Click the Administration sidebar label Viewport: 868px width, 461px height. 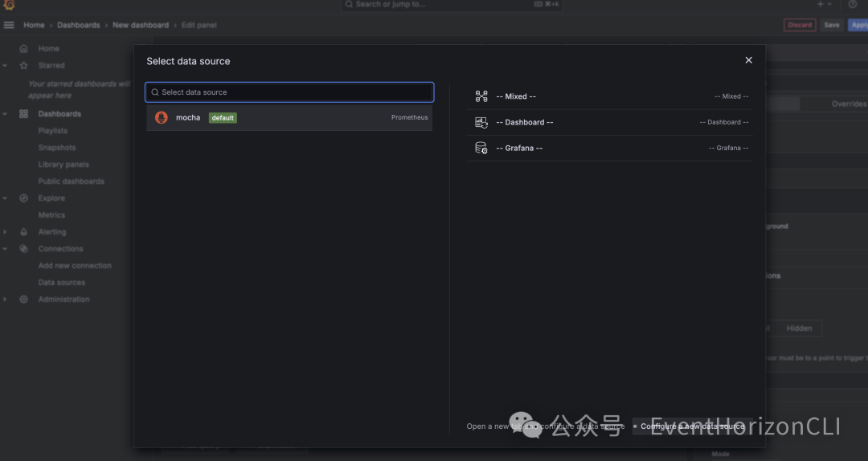click(63, 300)
